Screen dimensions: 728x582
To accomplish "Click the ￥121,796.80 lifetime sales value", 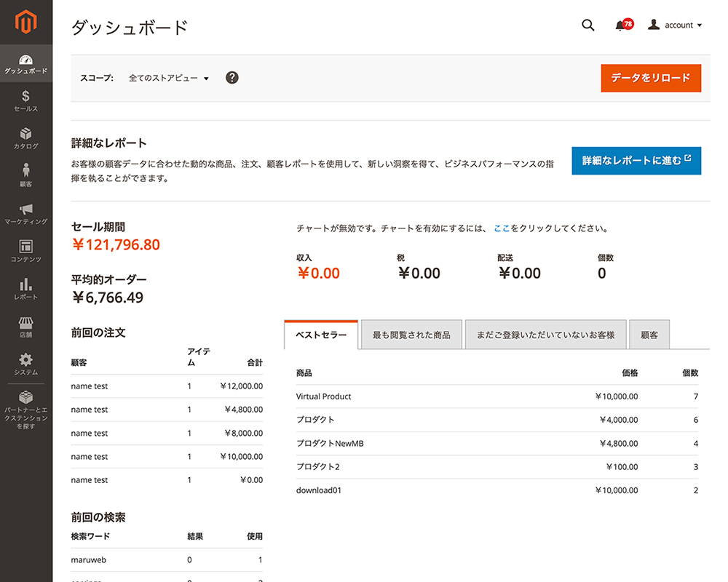I will (116, 244).
